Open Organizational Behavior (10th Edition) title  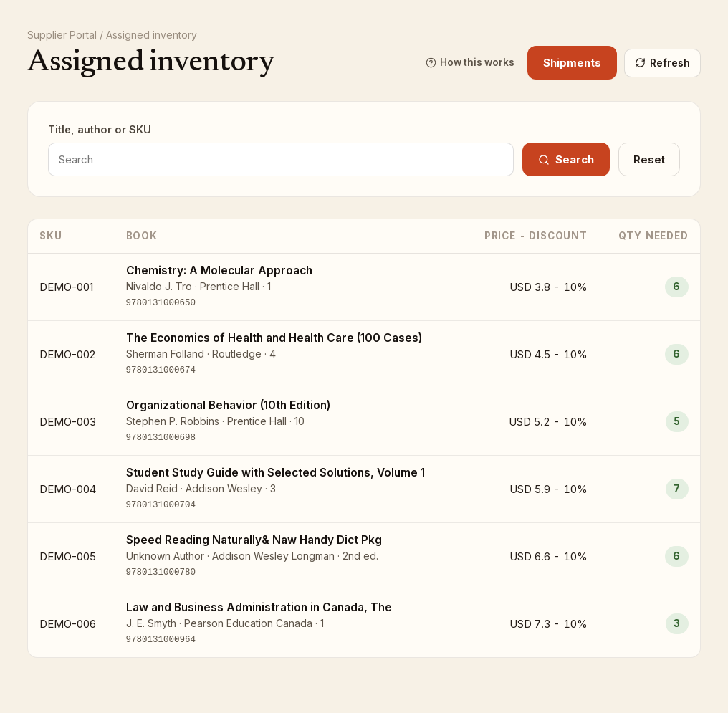pyautogui.click(x=228, y=406)
